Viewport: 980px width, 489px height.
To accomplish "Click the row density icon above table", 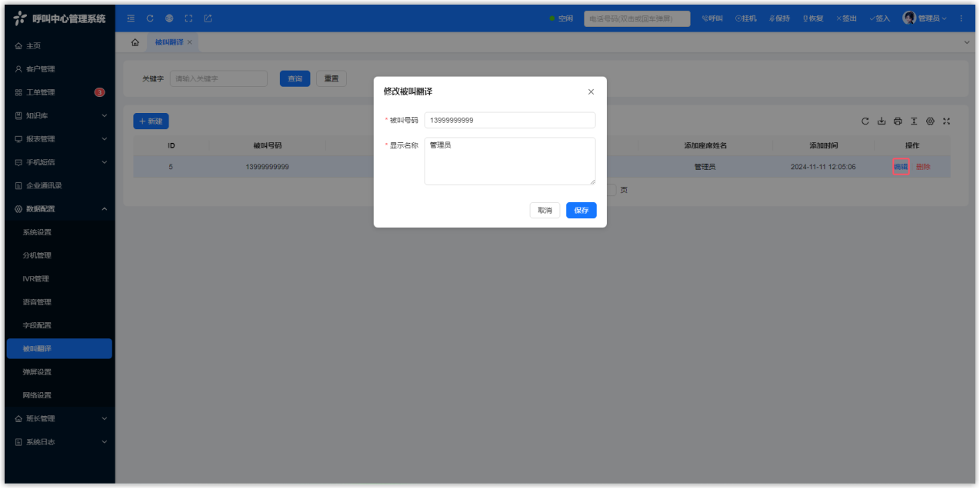I will (914, 121).
